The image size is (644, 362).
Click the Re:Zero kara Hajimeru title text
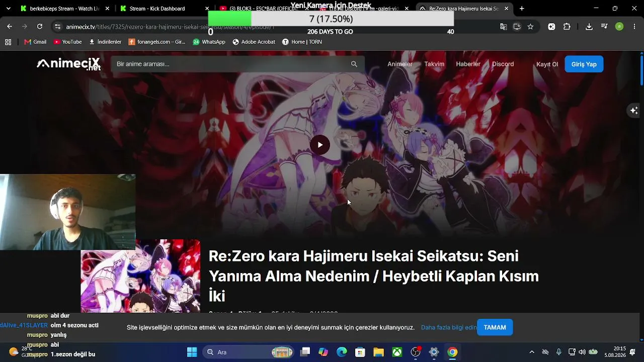click(x=374, y=276)
